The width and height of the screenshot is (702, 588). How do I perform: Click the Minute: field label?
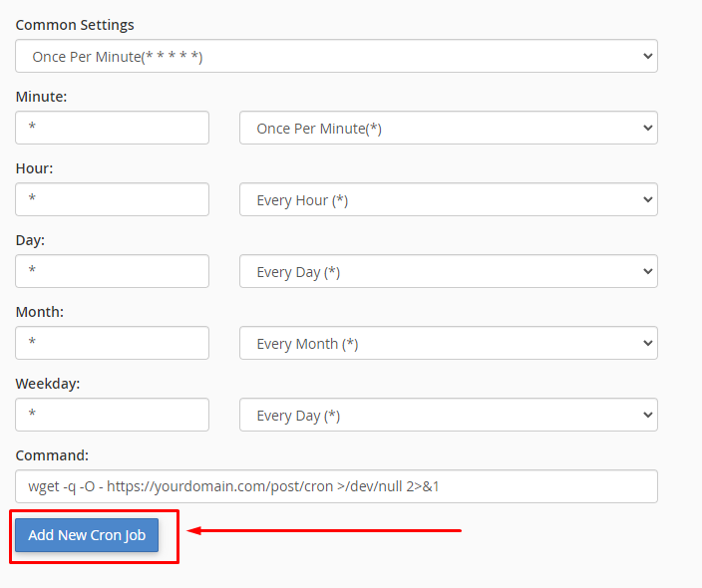click(x=42, y=97)
